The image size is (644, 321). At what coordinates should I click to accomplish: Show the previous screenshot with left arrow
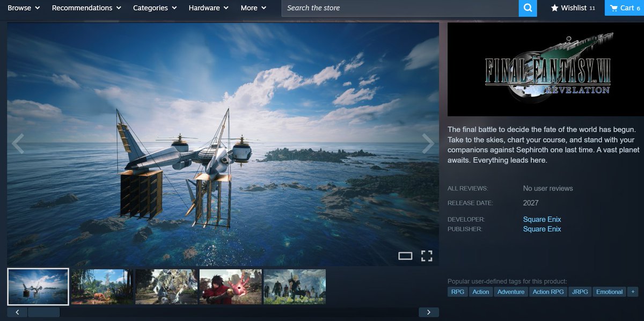tap(18, 143)
